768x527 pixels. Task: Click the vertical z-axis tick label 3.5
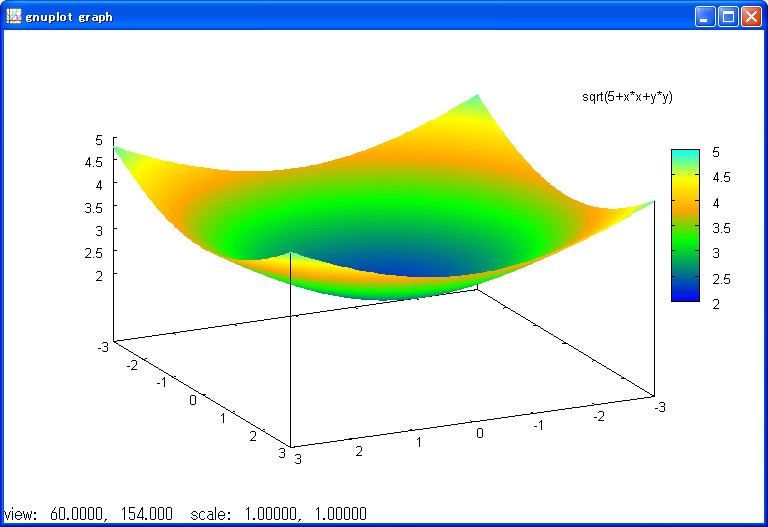(x=94, y=208)
